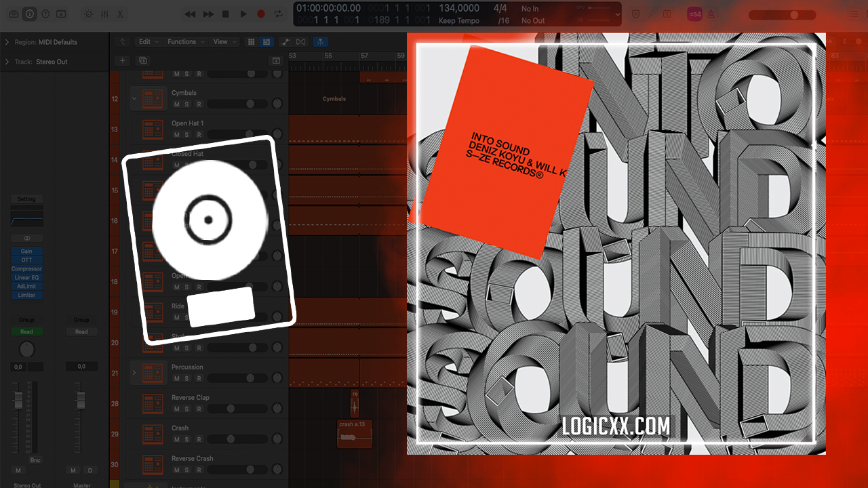
Task: Switch to the list view button
Action: (266, 42)
